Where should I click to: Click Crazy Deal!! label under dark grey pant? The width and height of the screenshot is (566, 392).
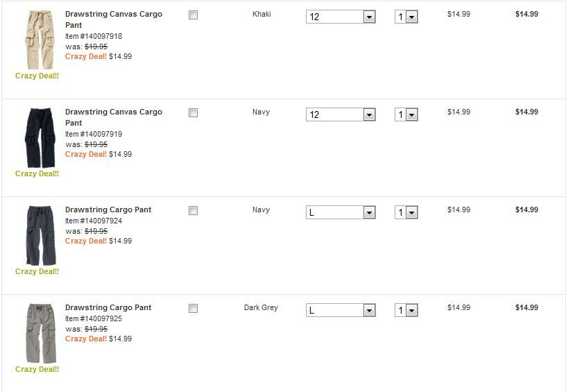[x=37, y=370]
